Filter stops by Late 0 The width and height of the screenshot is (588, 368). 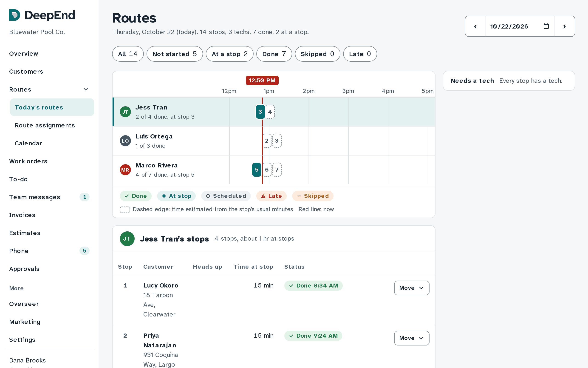(x=360, y=54)
